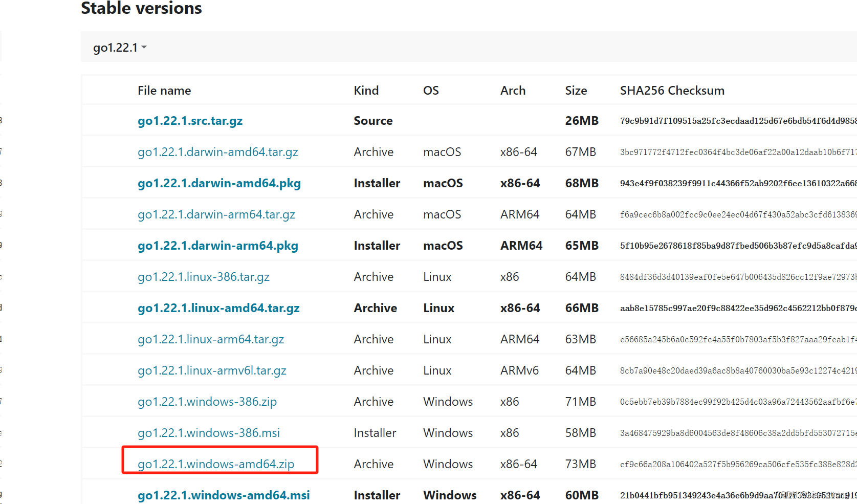Select checksum starting with e56685a245
Screen dimensions: 857x504
pos(738,339)
